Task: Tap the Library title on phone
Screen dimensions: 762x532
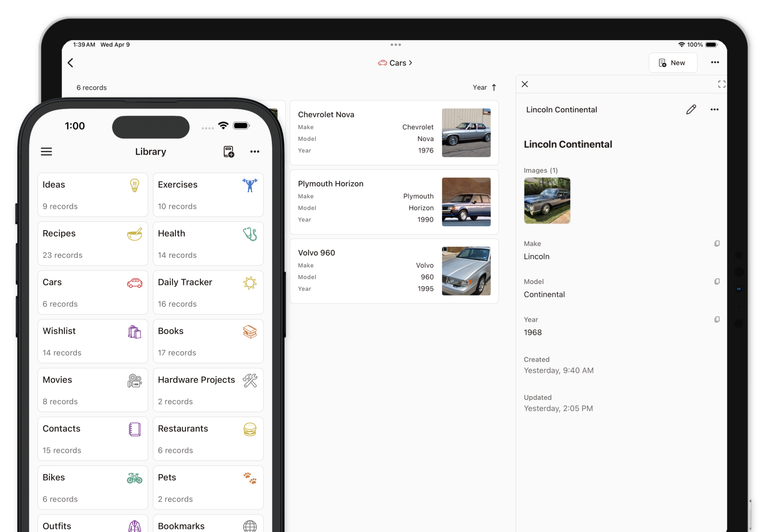Action: tap(151, 152)
